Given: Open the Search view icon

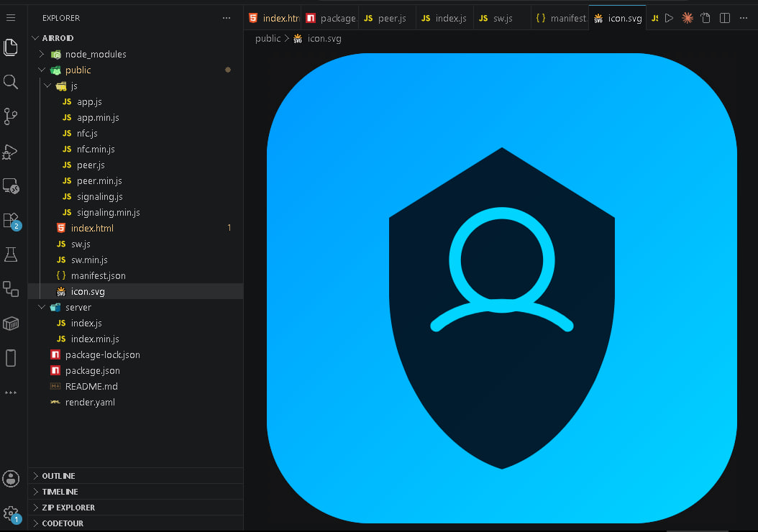Looking at the screenshot, I should [11, 82].
